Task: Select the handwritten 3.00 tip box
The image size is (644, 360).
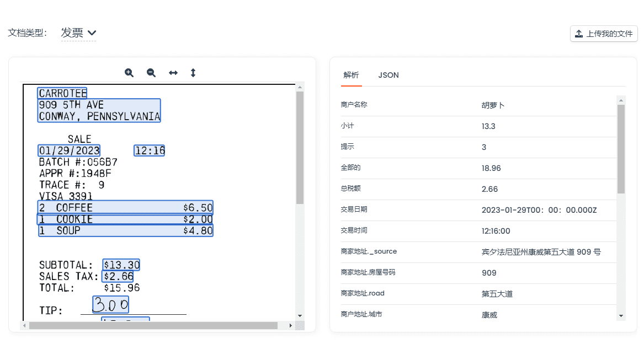Action: 111,304
